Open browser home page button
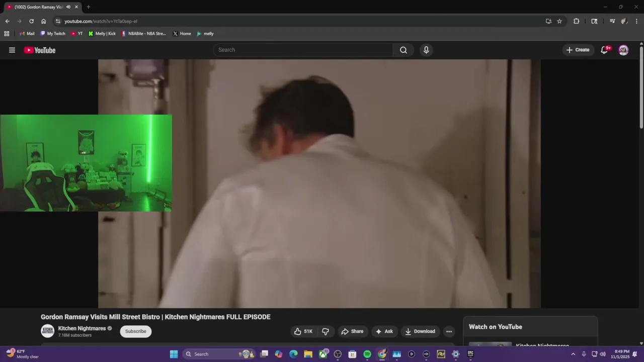 (43, 21)
